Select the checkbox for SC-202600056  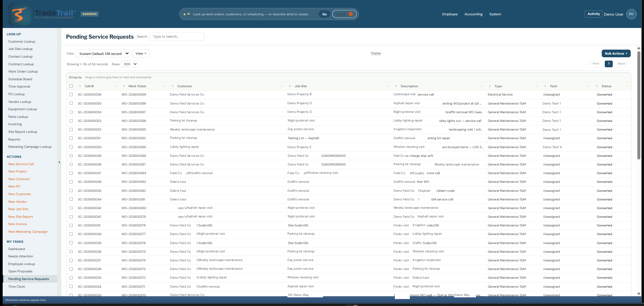[71, 95]
